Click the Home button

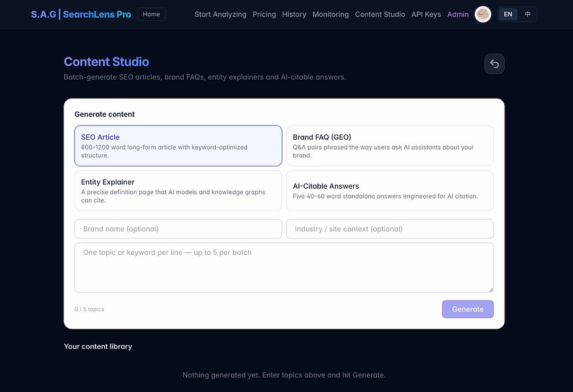click(151, 14)
